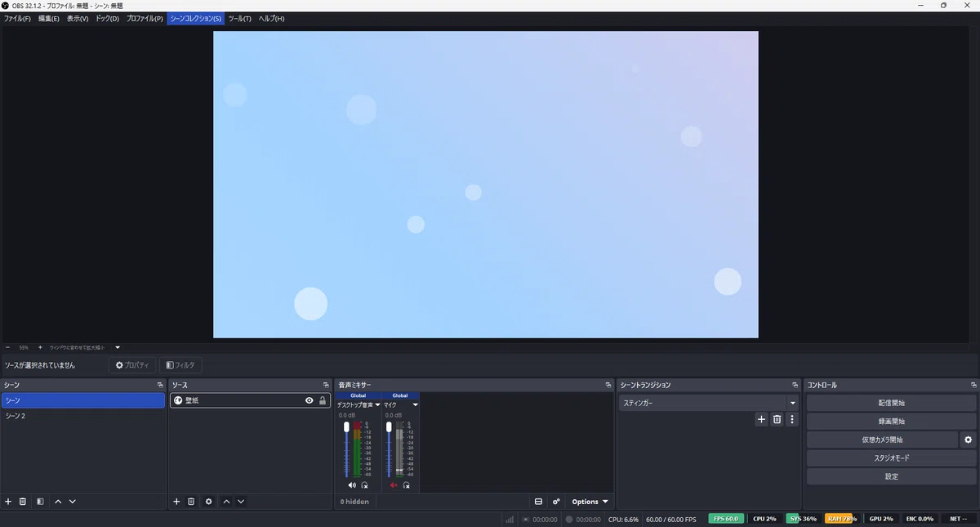The width and height of the screenshot is (980, 527).
Task: Open advanced audio properties gears icon
Action: pos(556,502)
